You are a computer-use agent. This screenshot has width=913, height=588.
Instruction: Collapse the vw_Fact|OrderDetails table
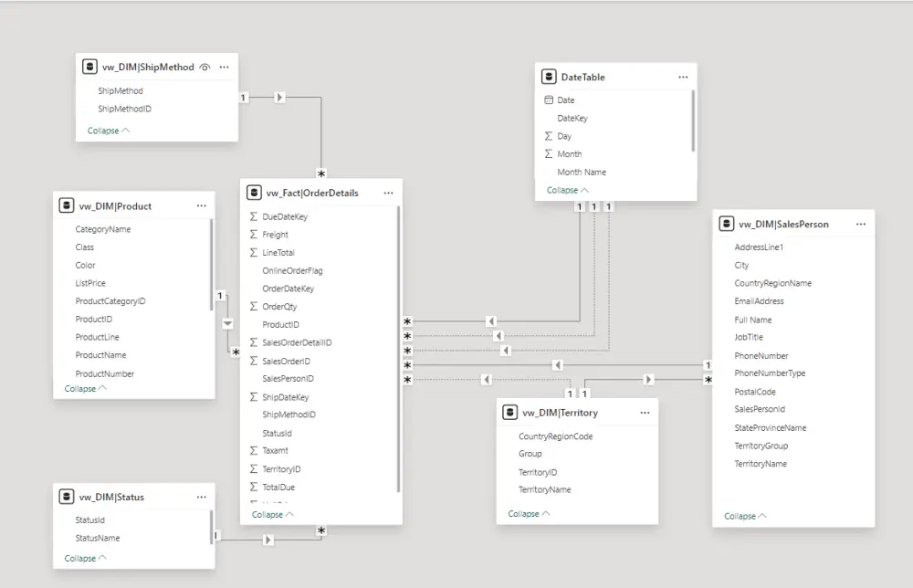[x=273, y=514]
